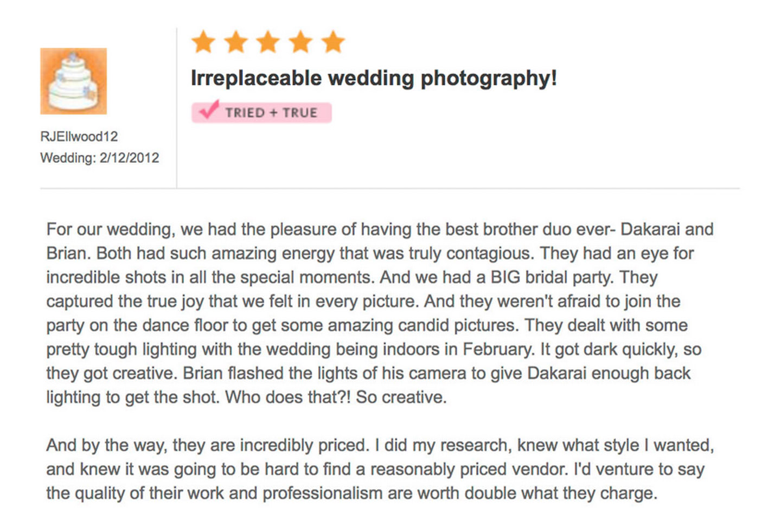The image size is (781, 532).
Task: Click the third rating star
Action: [268, 42]
